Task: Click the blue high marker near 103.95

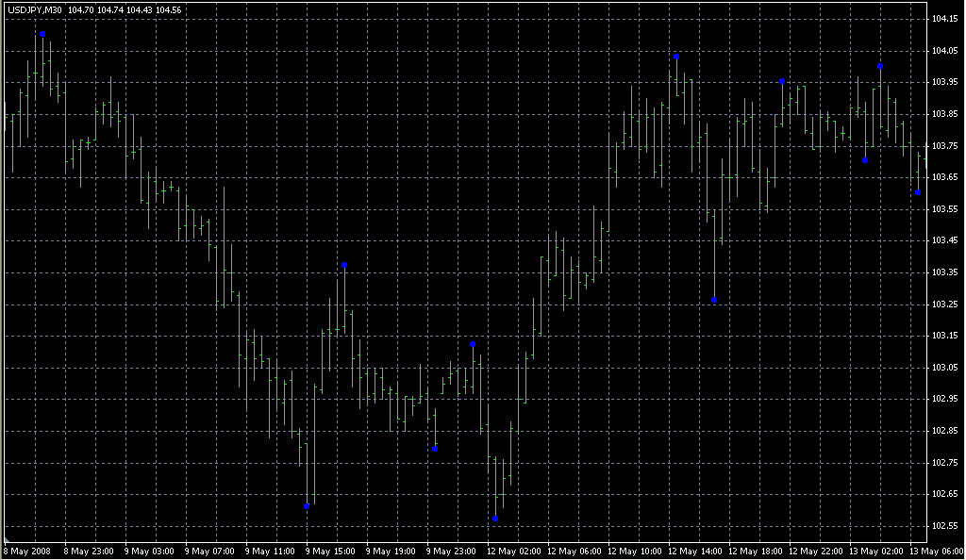Action: 782,81
